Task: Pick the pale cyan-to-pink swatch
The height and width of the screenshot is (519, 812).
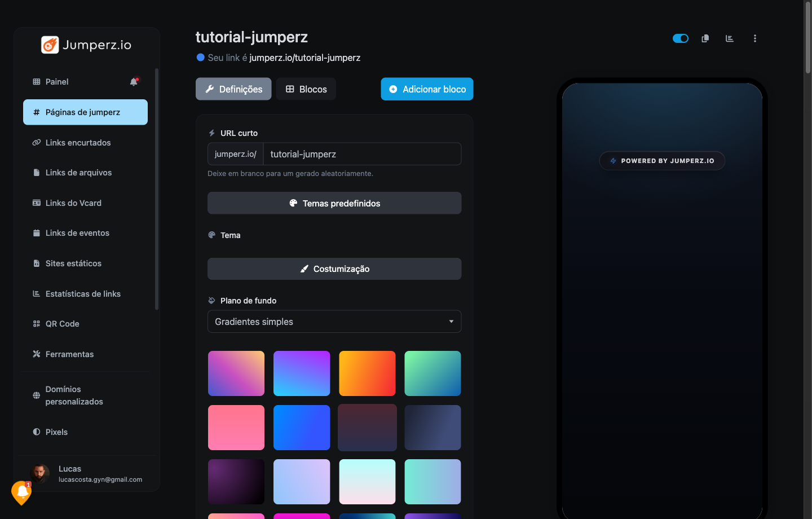Action: pos(367,482)
